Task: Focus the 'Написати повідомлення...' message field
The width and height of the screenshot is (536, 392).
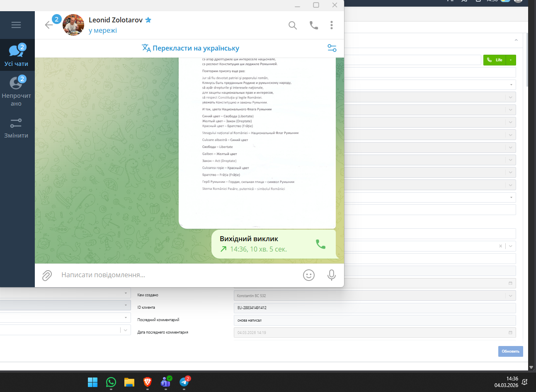Action: pyautogui.click(x=178, y=275)
